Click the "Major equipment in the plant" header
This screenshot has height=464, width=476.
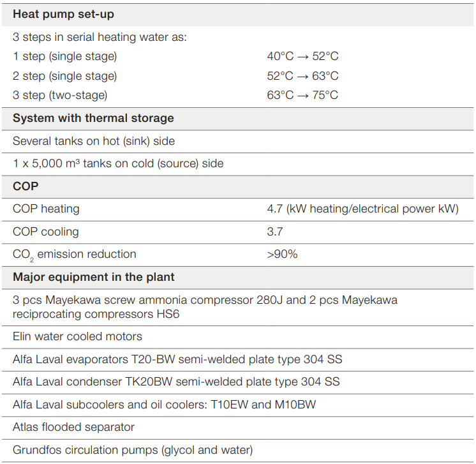94,277
